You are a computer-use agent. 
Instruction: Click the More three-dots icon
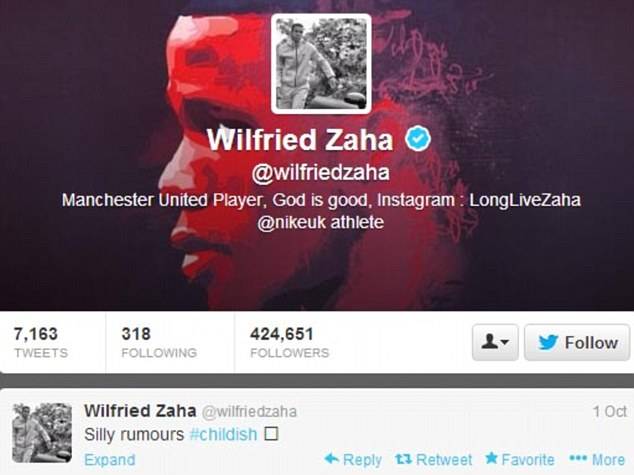578,459
